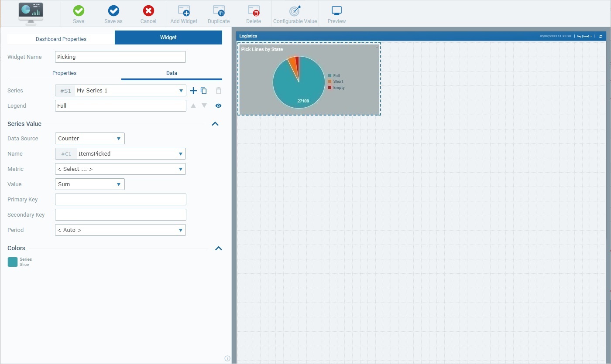Image resolution: width=611 pixels, height=364 pixels.
Task: Click the Series Slice color swatch
Action: tap(13, 262)
